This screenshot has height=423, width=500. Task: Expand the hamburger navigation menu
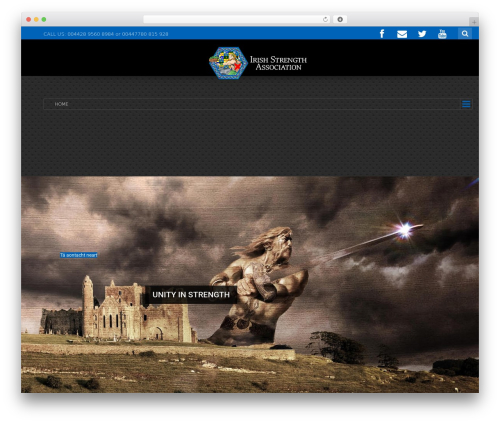pos(466,104)
